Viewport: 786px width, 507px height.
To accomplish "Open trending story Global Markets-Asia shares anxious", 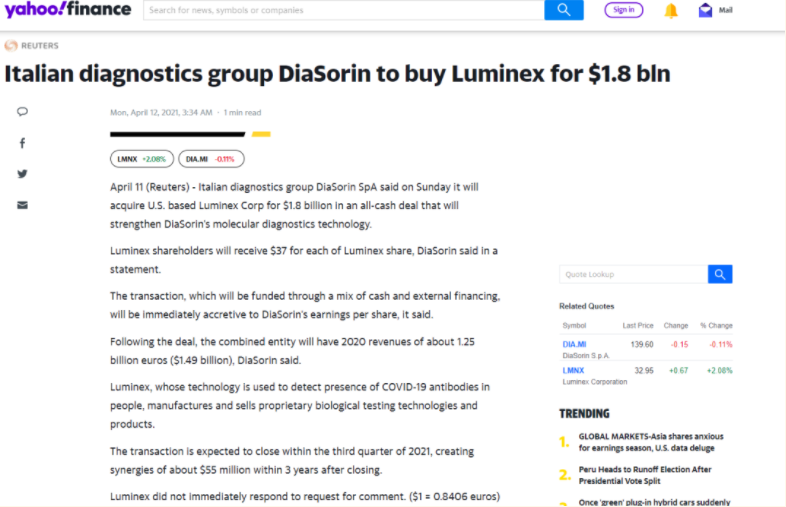I will point(651,442).
